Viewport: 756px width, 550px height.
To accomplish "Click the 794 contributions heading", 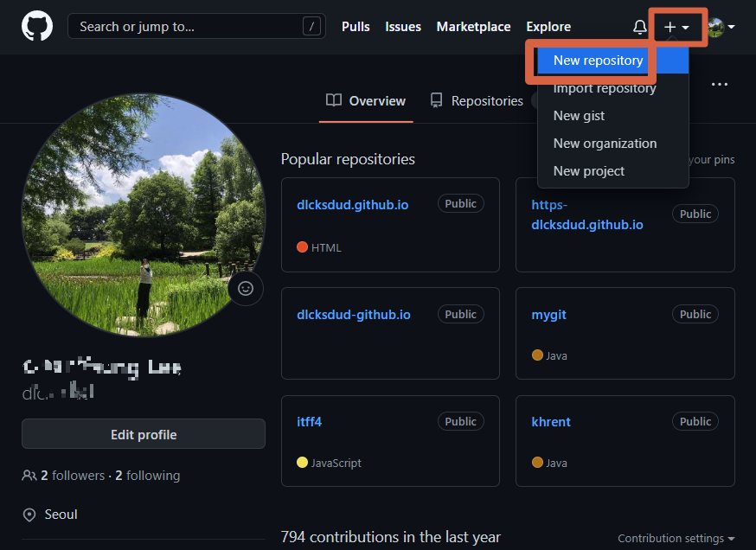I will (x=390, y=537).
